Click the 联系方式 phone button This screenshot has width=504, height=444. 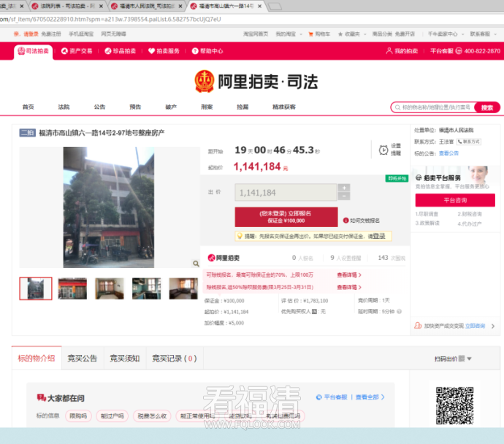click(x=469, y=142)
